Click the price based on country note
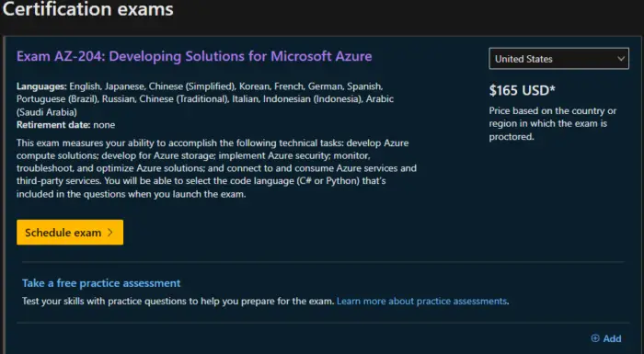The height and width of the screenshot is (354, 644). coord(552,123)
